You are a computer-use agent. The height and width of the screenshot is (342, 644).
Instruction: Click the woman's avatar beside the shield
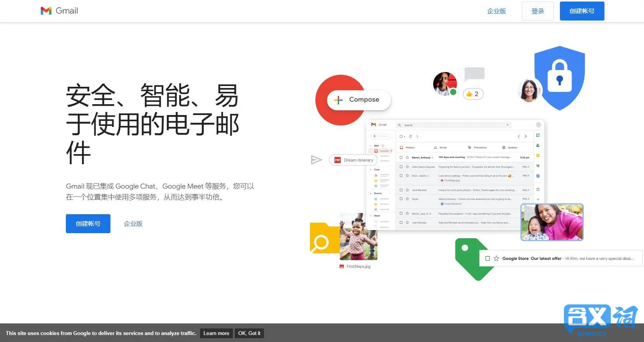pos(529,90)
